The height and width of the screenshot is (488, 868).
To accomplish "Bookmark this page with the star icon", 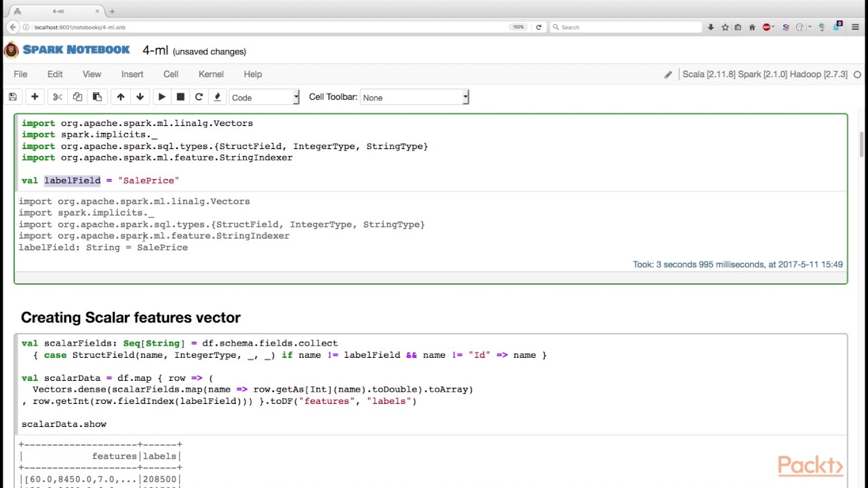I will point(725,27).
